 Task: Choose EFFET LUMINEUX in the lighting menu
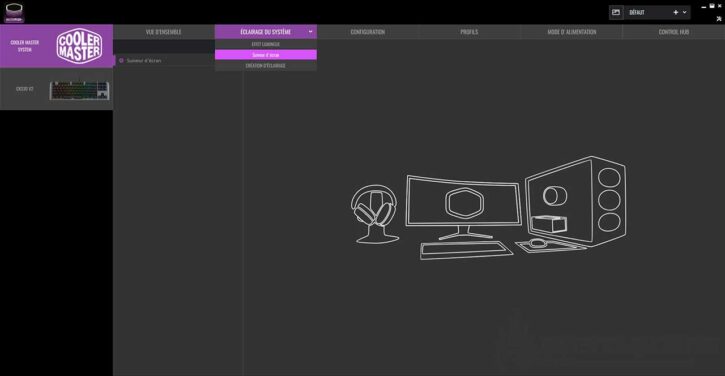click(266, 44)
